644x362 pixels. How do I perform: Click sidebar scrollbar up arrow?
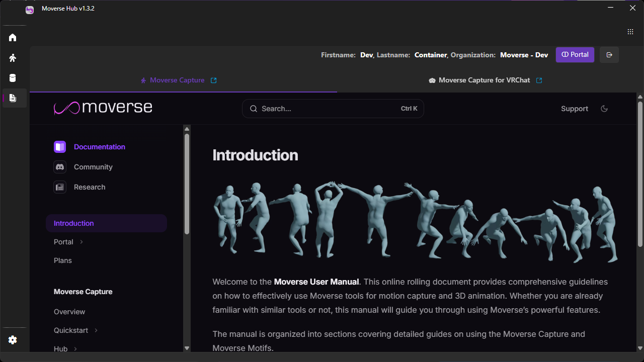point(187,129)
